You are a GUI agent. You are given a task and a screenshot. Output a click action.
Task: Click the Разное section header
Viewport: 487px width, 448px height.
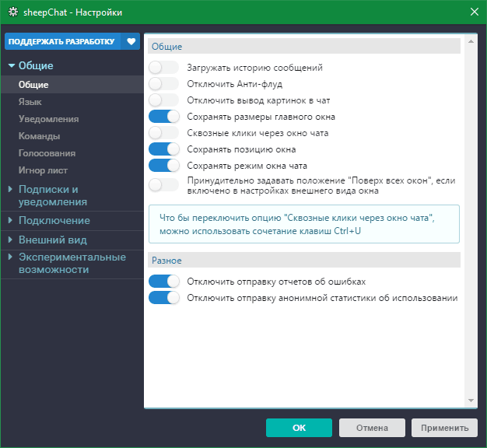(304, 261)
